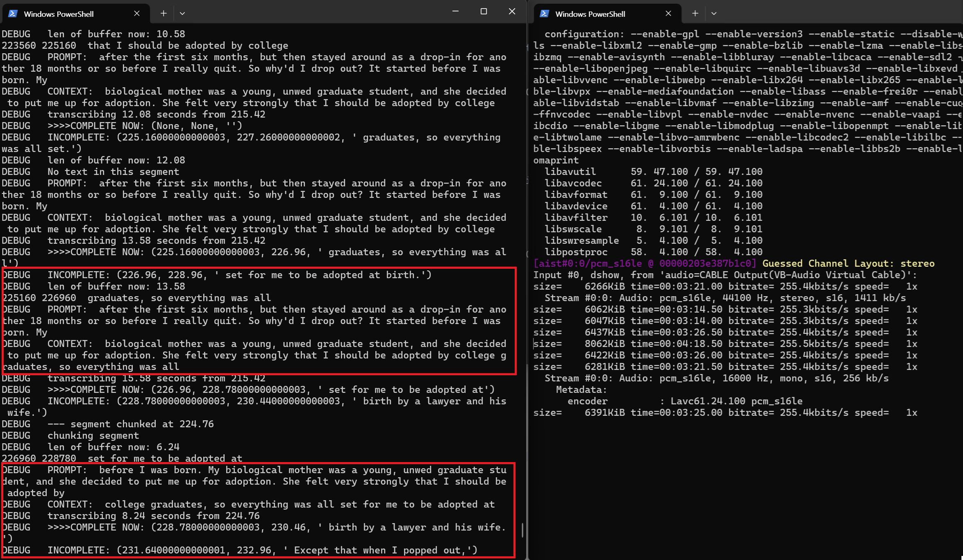Select the left Windows PowerShell tab title
The height and width of the screenshot is (560, 963).
point(59,14)
